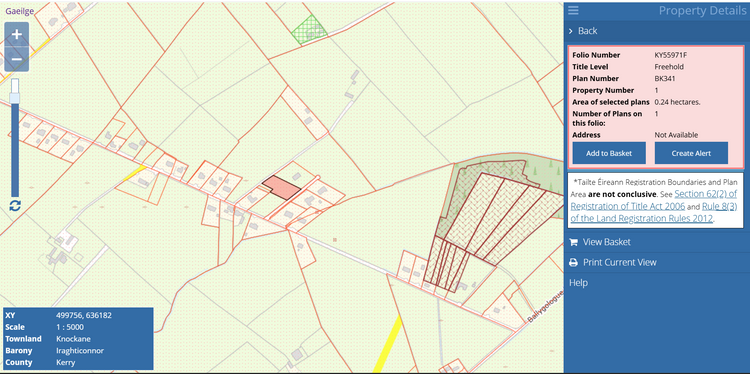Click the green hatched parcel at top
Screen dimensions: 750x374
pyautogui.click(x=309, y=30)
